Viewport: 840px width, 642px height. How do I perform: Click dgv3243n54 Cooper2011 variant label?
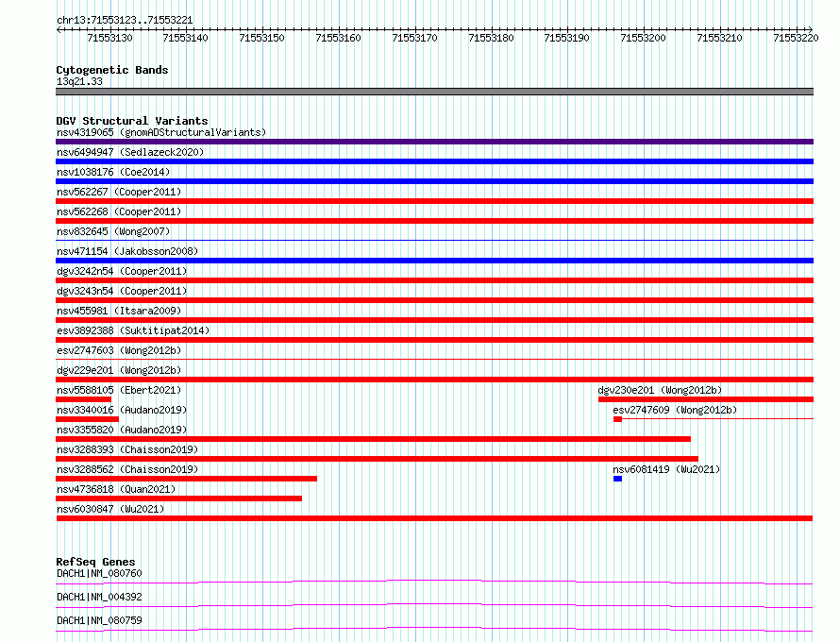click(x=122, y=291)
